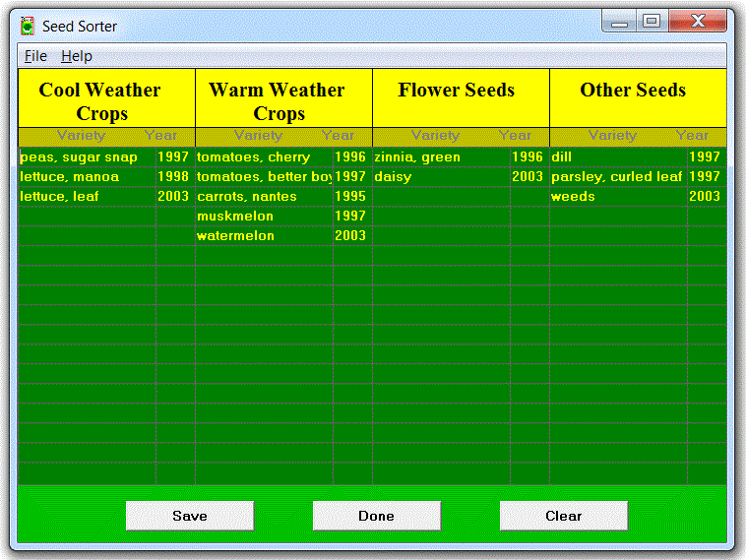Viewport: 746px width, 560px height.
Task: Click the year 2003 beside watermelon
Action: click(x=352, y=235)
